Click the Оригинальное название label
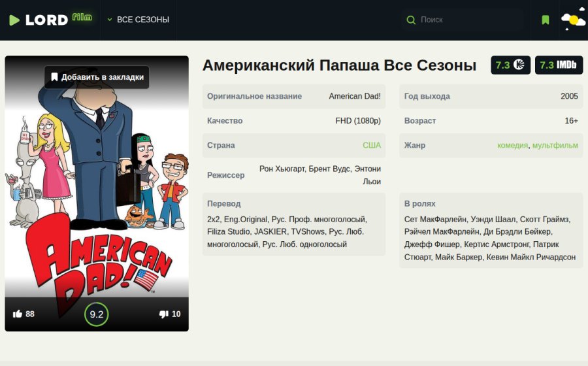This screenshot has width=588, height=366. click(x=254, y=96)
